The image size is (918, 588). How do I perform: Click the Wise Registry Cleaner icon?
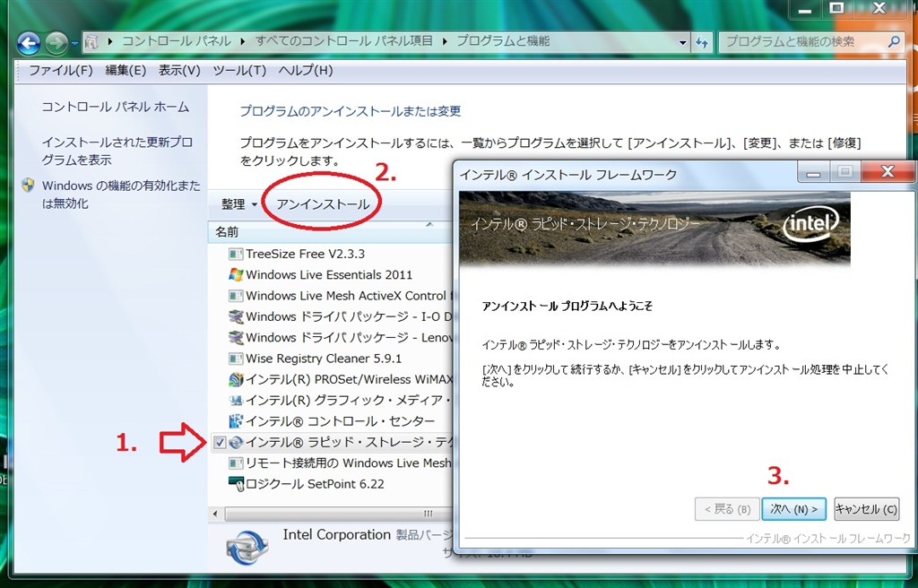pyautogui.click(x=236, y=359)
